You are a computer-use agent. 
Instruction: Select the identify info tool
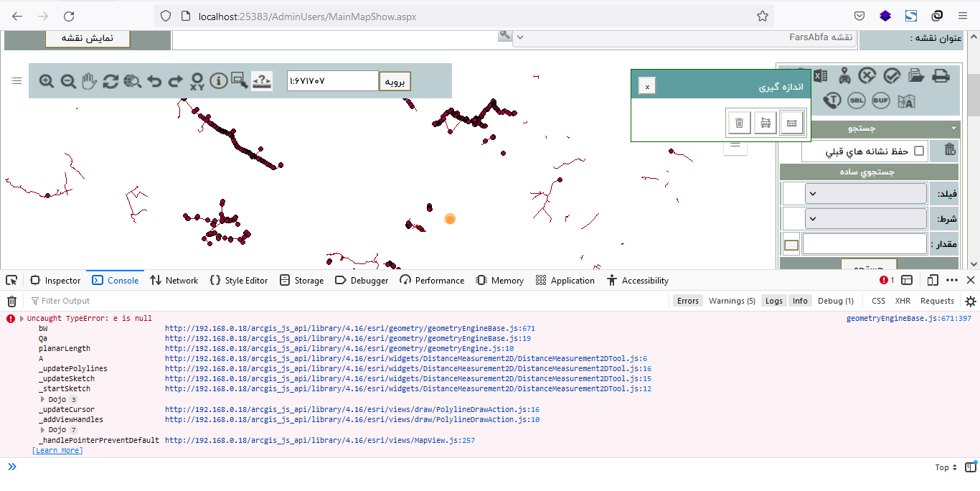[x=219, y=80]
